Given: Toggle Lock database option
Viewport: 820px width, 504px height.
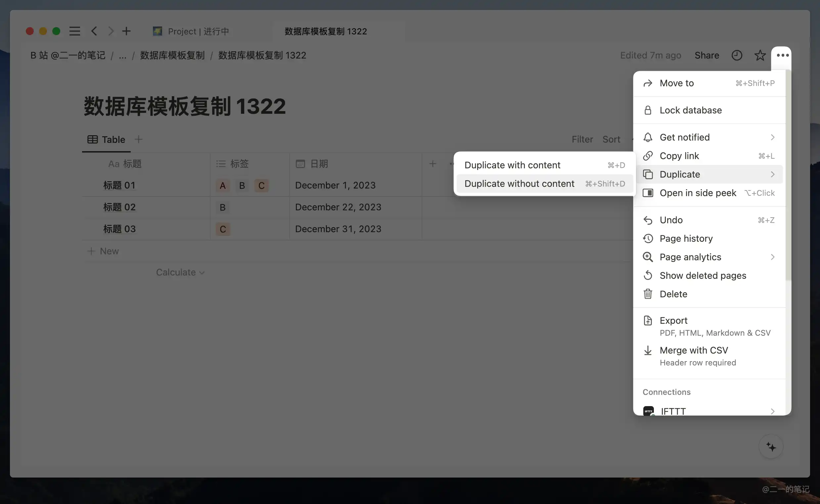Looking at the screenshot, I should click(x=690, y=110).
